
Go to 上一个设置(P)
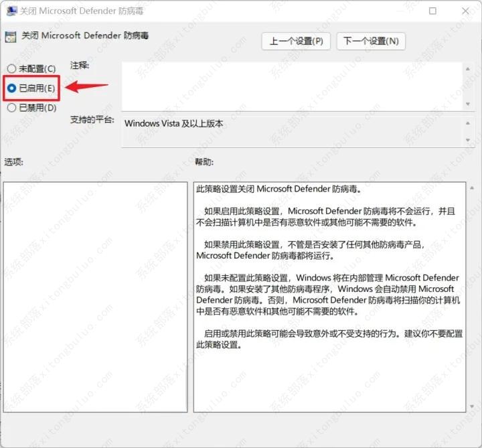(296, 41)
